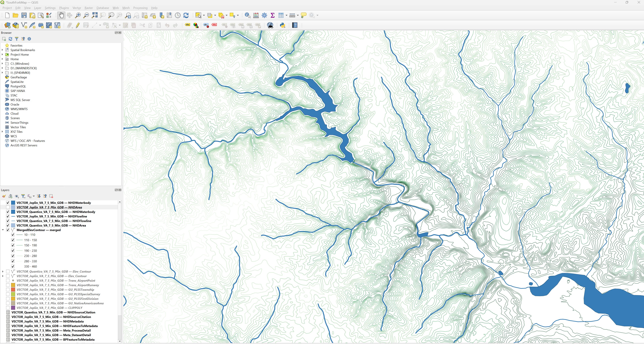
Task: Click the Help Contents question mark icon
Action: coord(295,25)
